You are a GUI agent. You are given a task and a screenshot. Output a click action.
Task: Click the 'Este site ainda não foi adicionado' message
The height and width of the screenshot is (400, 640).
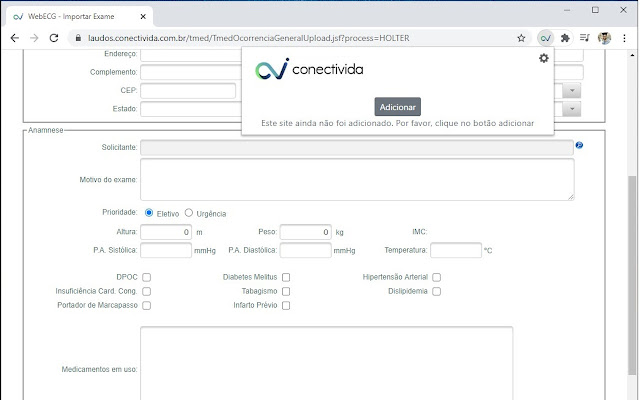pyautogui.click(x=398, y=123)
